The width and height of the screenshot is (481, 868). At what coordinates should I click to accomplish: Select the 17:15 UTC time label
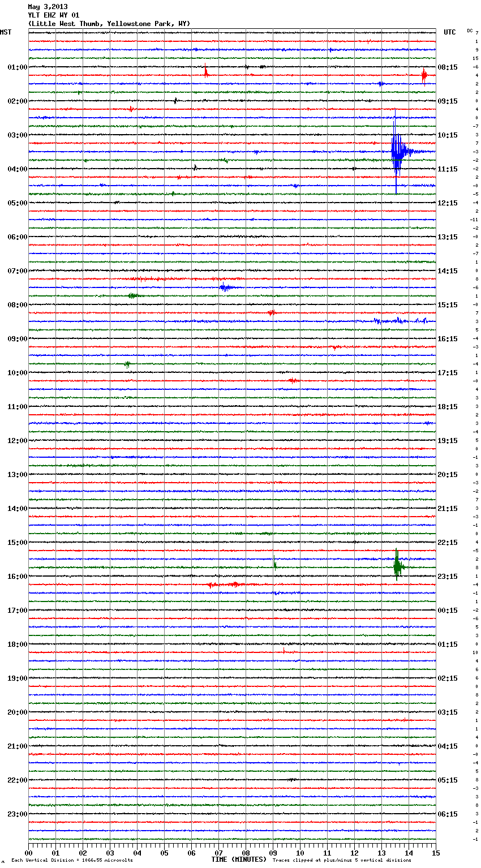tap(448, 373)
